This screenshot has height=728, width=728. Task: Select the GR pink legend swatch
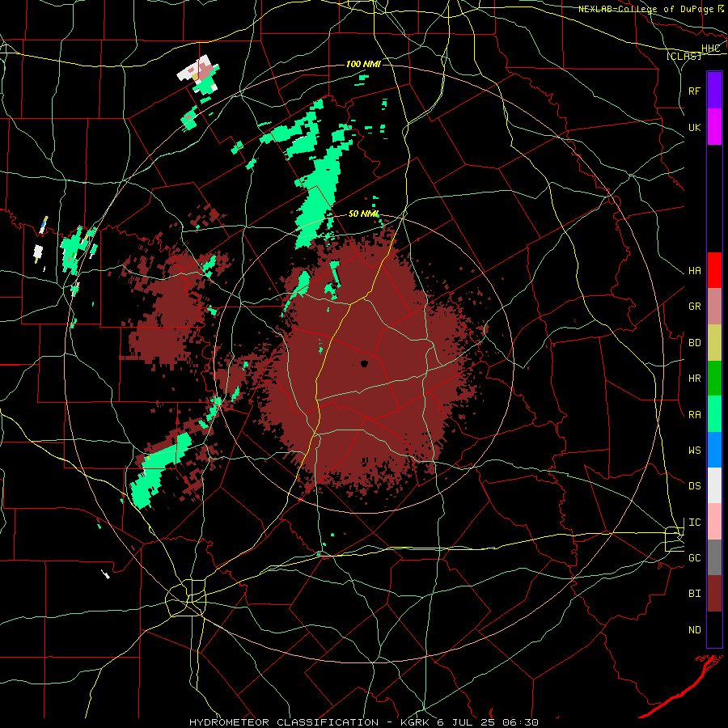[714, 307]
